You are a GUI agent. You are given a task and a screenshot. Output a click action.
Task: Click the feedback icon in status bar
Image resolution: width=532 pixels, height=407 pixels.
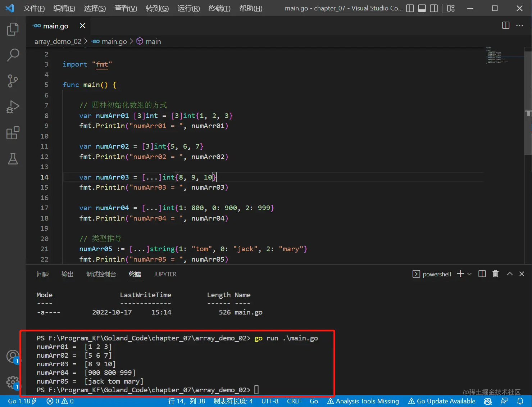tap(504, 401)
